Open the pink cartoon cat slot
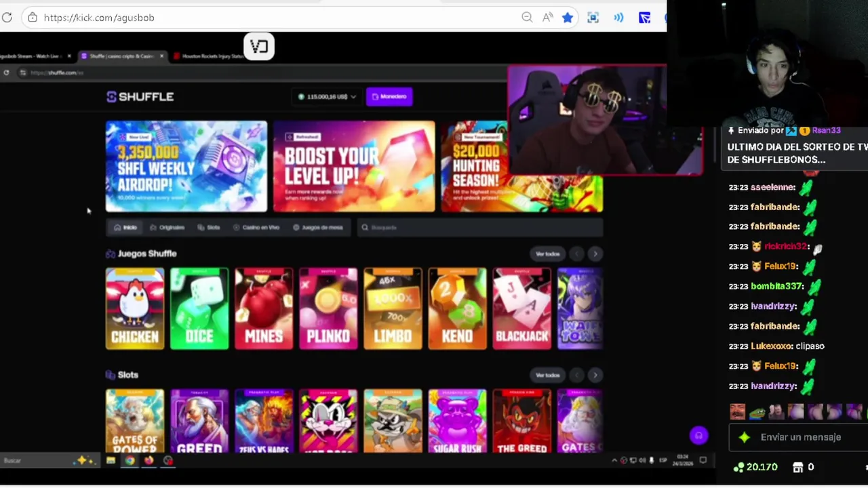868x488 pixels. click(328, 421)
